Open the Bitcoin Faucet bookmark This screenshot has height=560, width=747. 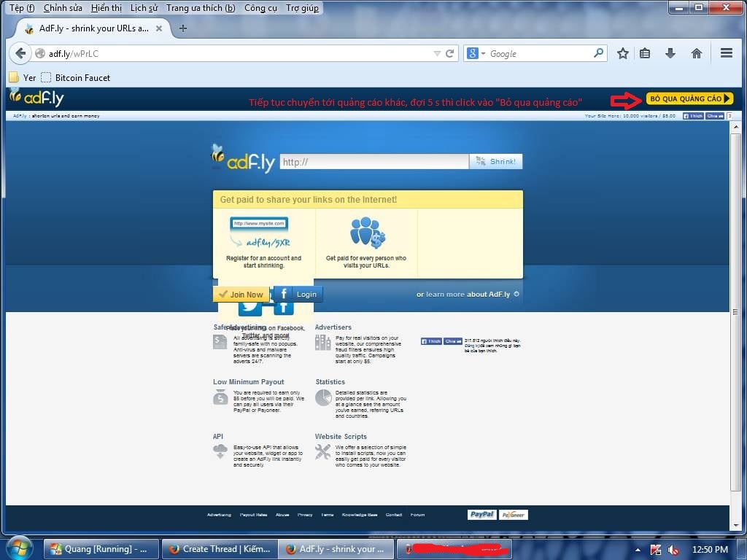(76, 77)
